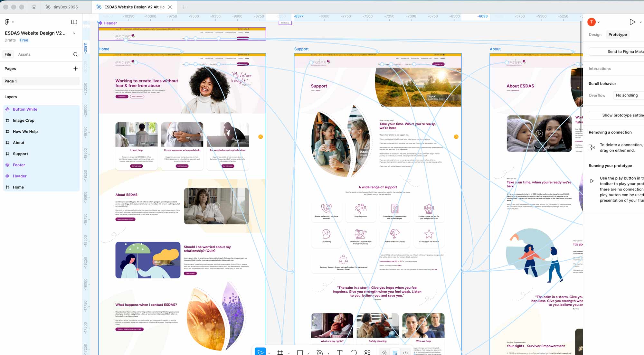Select Support frame label on canvas
644x355 pixels.
[x=301, y=49]
